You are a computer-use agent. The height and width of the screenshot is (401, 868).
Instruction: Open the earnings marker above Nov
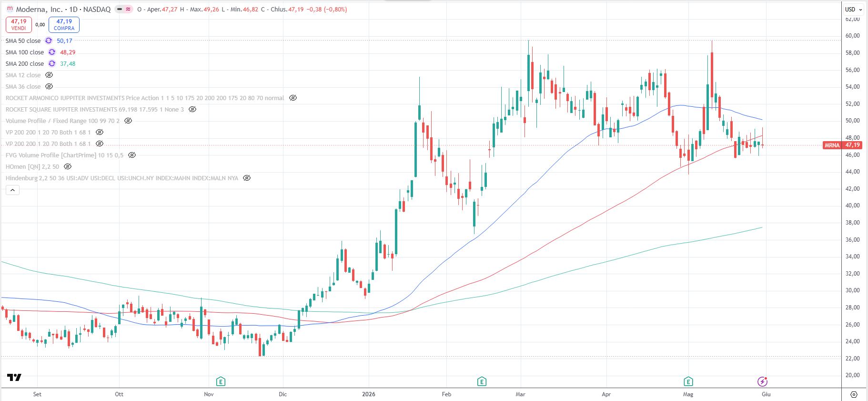click(x=220, y=381)
